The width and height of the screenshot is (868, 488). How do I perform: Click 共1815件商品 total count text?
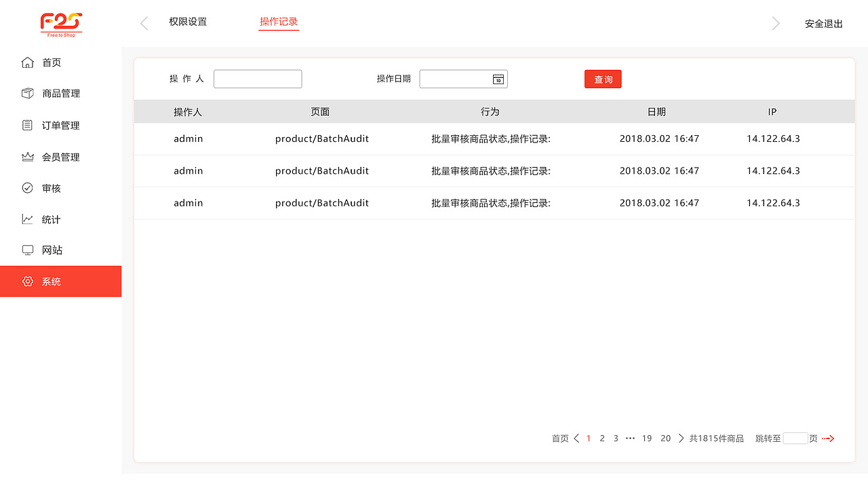click(x=717, y=438)
